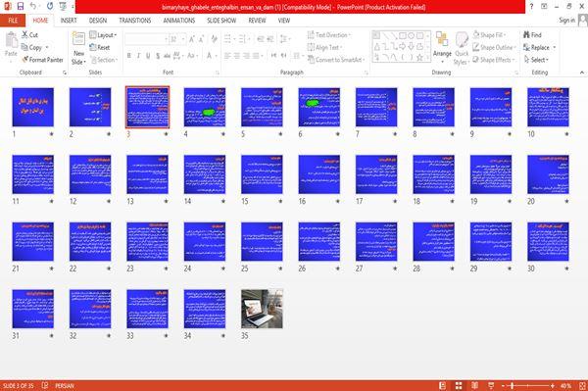The image size is (588, 391).
Task: Open the Copy options arrow
Action: (47, 47)
